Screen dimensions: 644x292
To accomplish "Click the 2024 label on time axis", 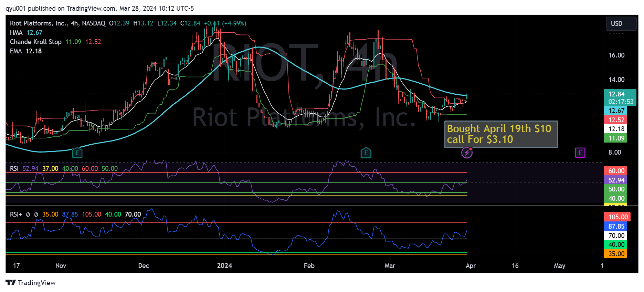I will tap(224, 265).
